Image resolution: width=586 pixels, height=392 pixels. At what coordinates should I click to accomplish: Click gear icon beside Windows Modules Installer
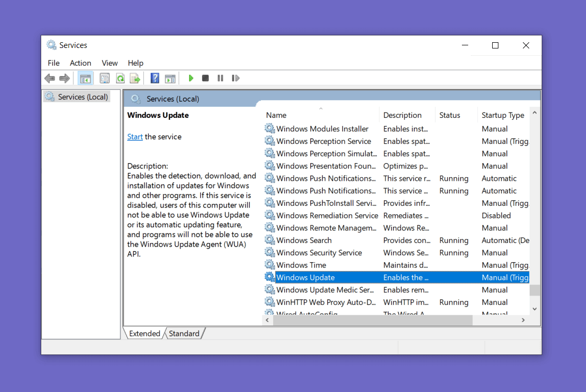tap(270, 129)
